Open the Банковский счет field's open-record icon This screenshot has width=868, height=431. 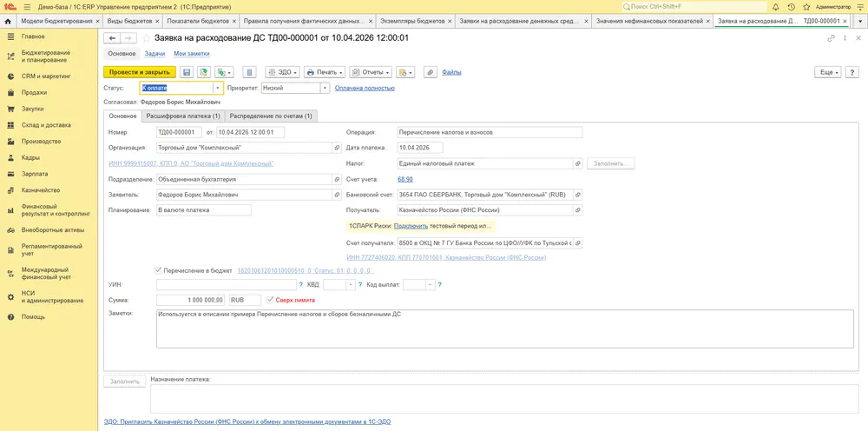point(578,195)
